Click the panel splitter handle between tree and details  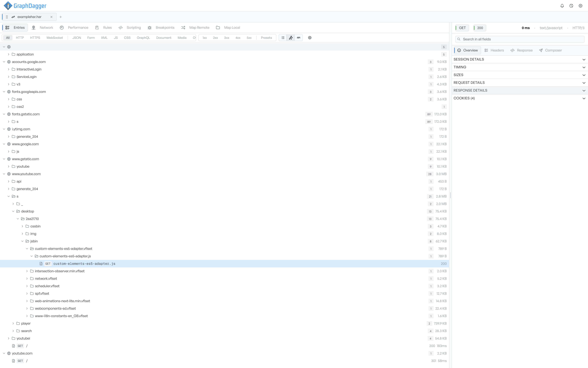coord(450,195)
